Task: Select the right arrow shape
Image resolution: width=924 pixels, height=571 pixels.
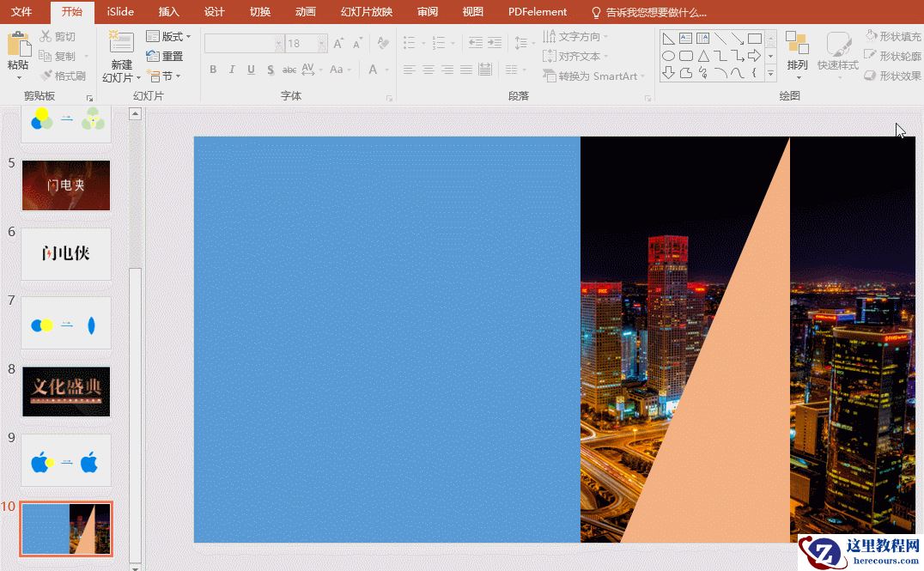Action: [754, 56]
